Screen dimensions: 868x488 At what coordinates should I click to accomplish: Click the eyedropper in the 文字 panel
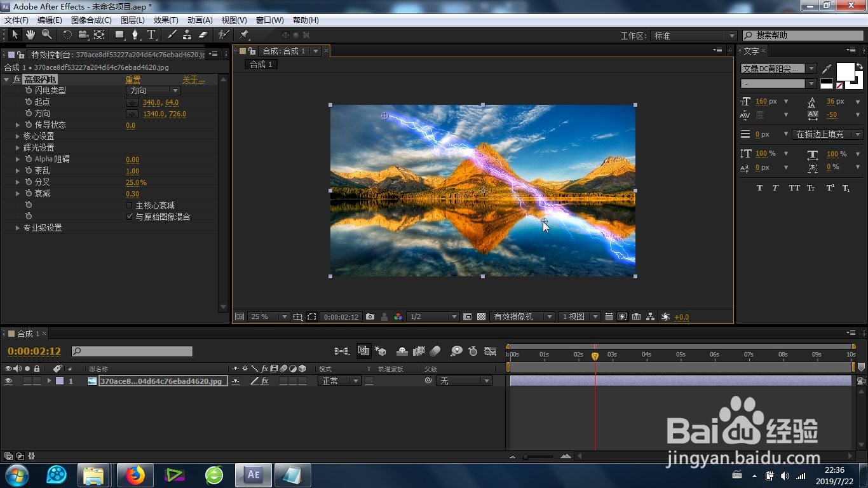[827, 68]
